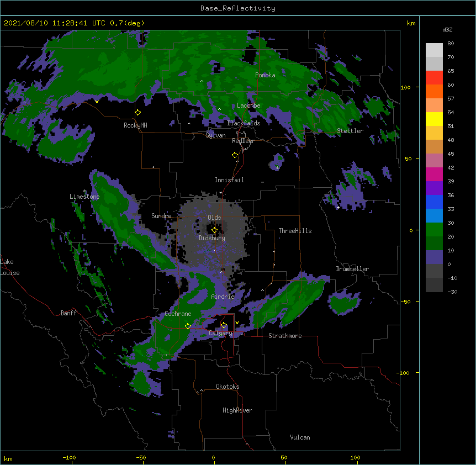Click the yellow V marker northwest of RockyMH

coord(97,102)
